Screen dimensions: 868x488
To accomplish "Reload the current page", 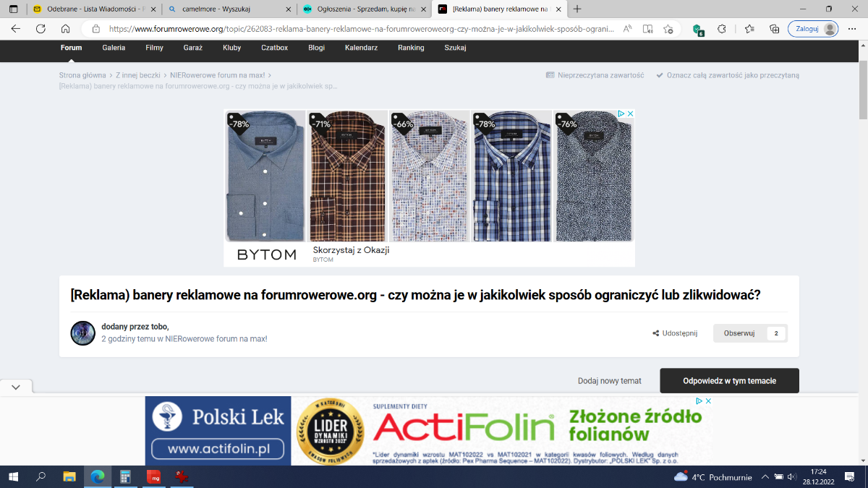I will coord(41,29).
